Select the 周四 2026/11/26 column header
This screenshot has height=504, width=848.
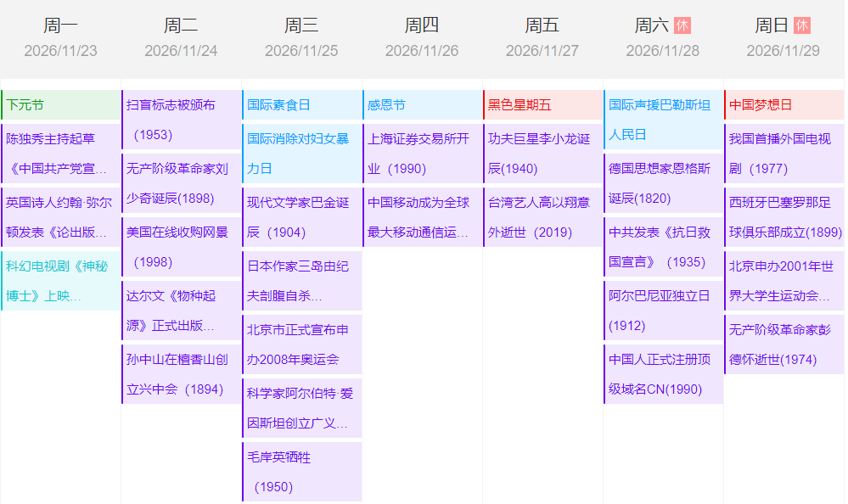point(422,38)
